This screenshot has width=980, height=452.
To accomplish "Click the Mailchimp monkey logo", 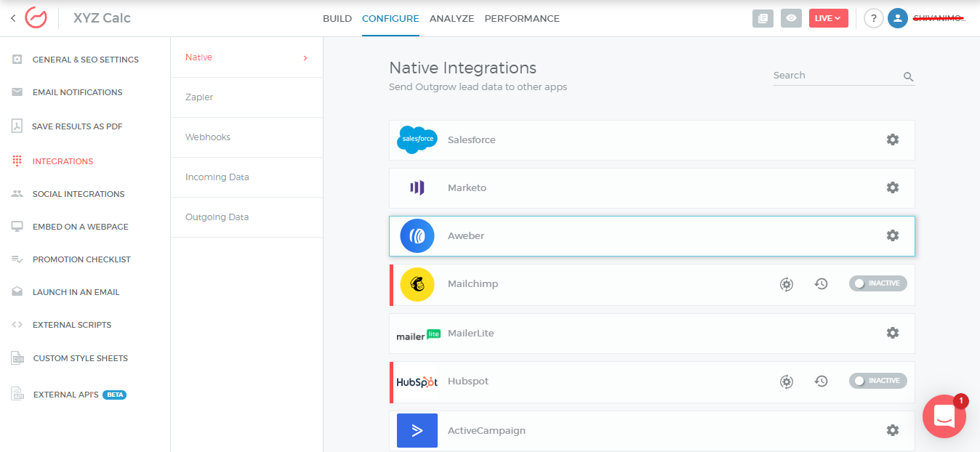I will [x=417, y=284].
